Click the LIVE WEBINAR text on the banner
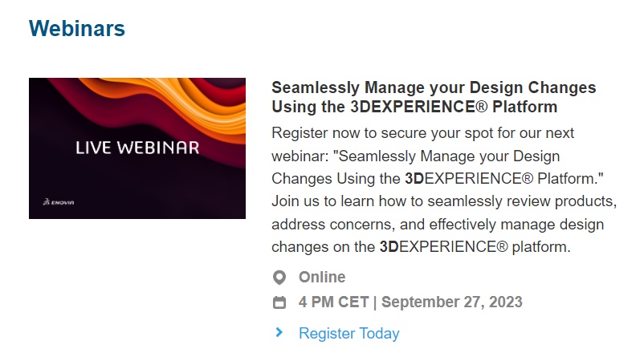 137,148
